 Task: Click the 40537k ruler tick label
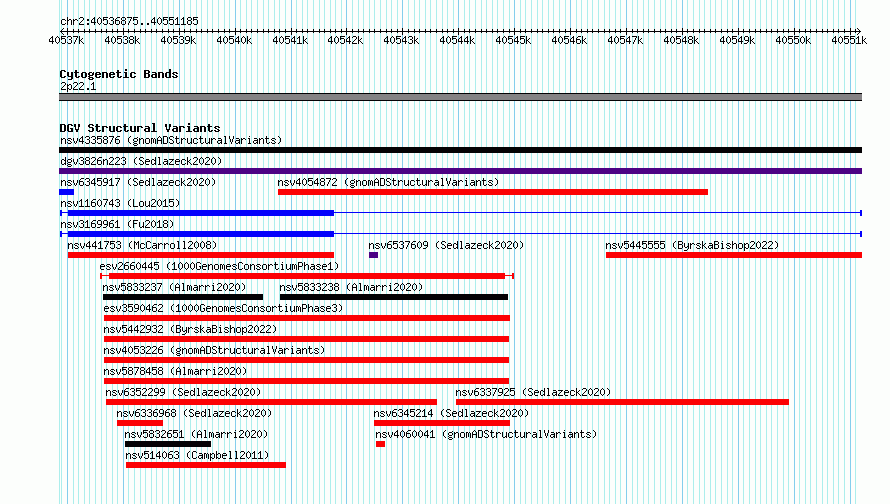[x=66, y=40]
